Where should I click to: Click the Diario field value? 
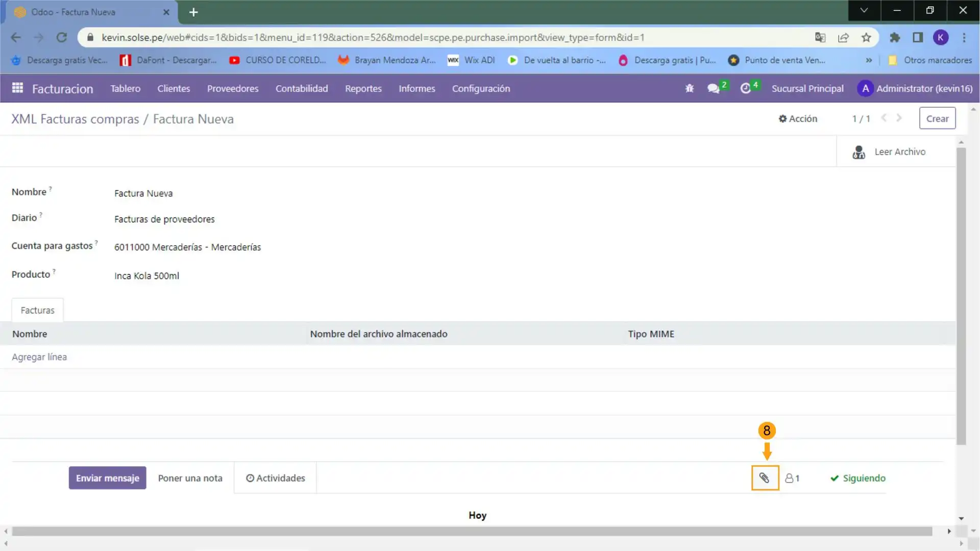point(164,219)
